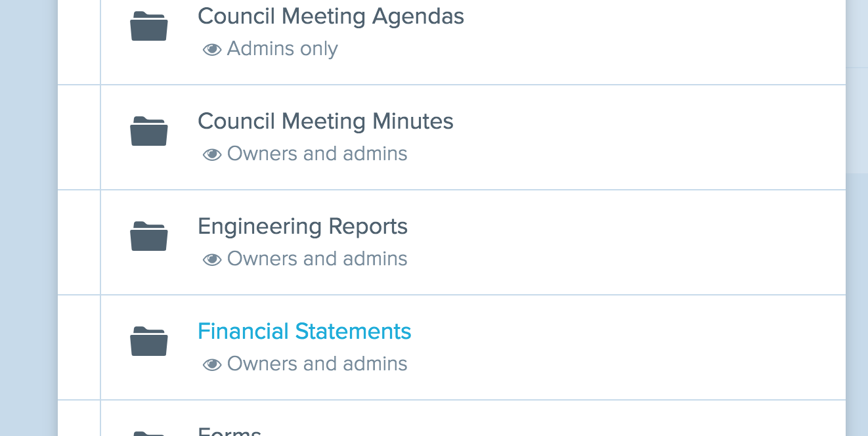Open the partially visible Forms folder title
This screenshot has width=868, height=436.
[x=230, y=433]
